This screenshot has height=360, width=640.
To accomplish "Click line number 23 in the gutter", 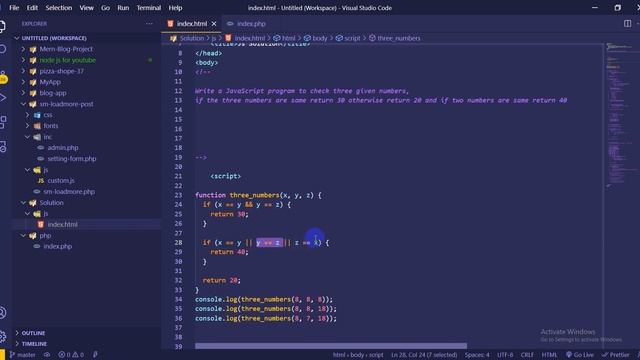I will click(178, 195).
